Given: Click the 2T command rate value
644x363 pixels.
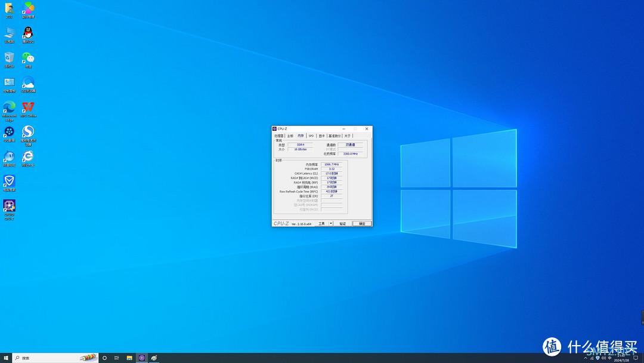Looking at the screenshot, I should (x=332, y=196).
